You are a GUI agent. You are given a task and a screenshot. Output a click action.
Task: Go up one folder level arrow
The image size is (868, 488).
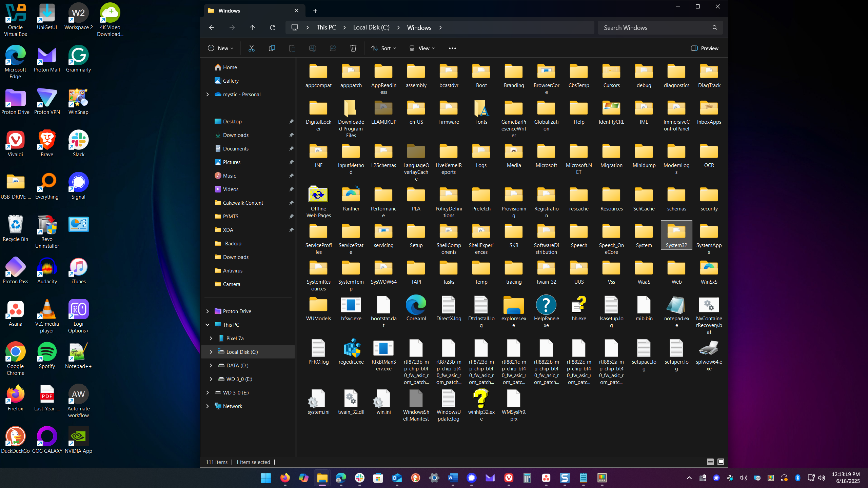(x=252, y=27)
